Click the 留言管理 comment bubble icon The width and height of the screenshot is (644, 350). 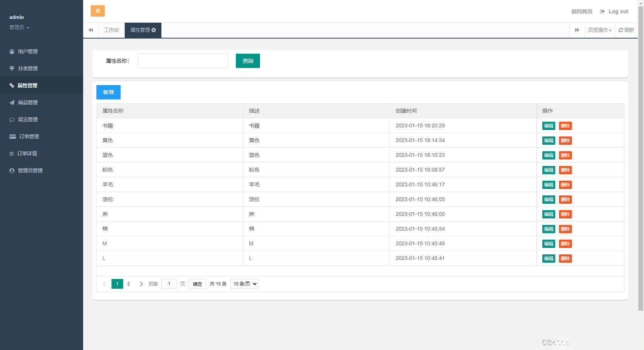pyautogui.click(x=12, y=119)
